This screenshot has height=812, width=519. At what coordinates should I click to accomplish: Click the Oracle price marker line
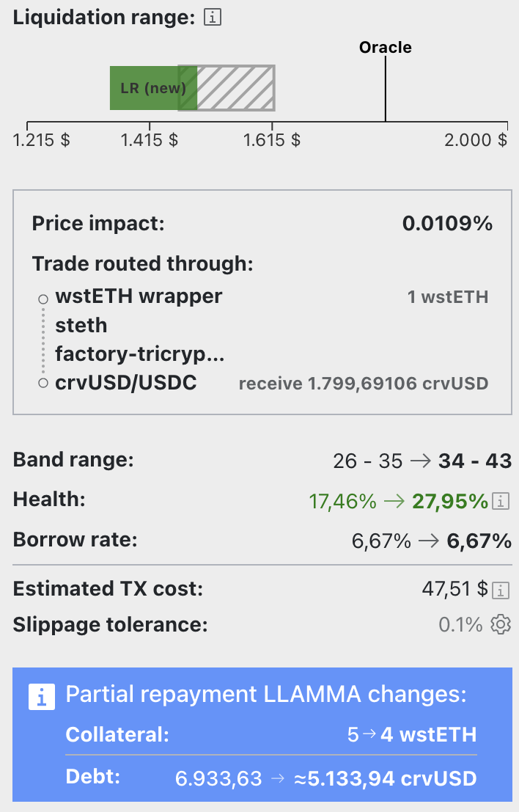pyautogui.click(x=386, y=88)
